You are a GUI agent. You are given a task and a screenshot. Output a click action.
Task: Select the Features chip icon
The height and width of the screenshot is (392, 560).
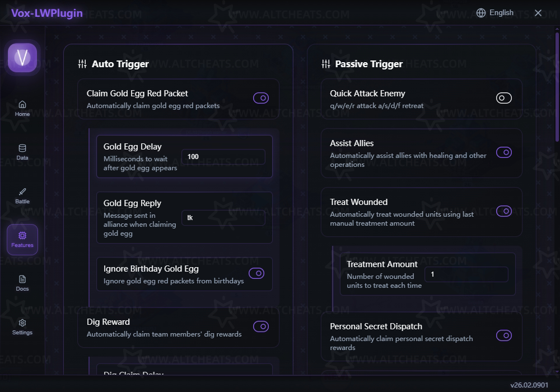[22, 236]
